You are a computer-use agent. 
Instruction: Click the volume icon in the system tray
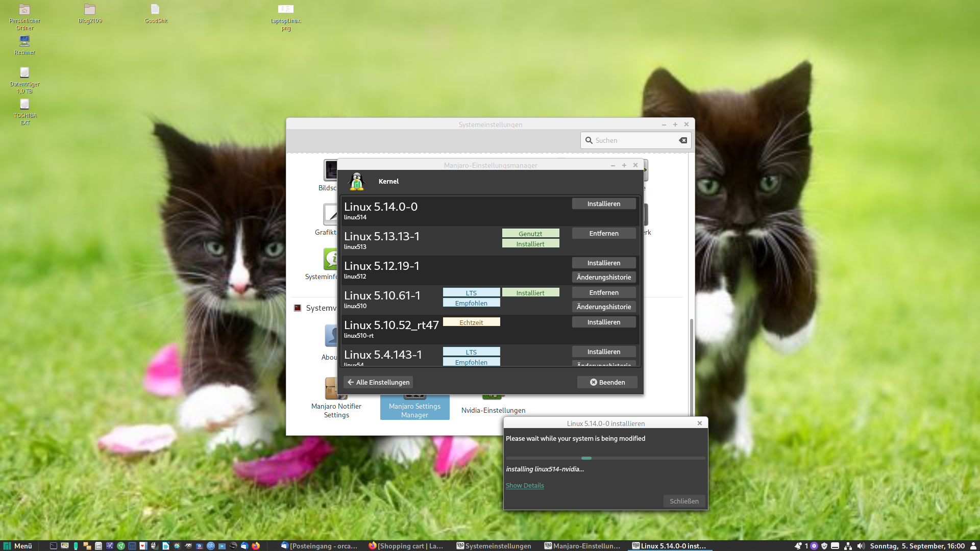click(861, 546)
